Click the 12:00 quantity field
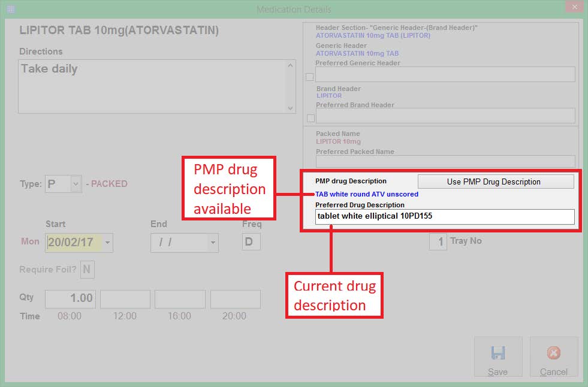Screen dimensions: 588x387 tap(125, 299)
